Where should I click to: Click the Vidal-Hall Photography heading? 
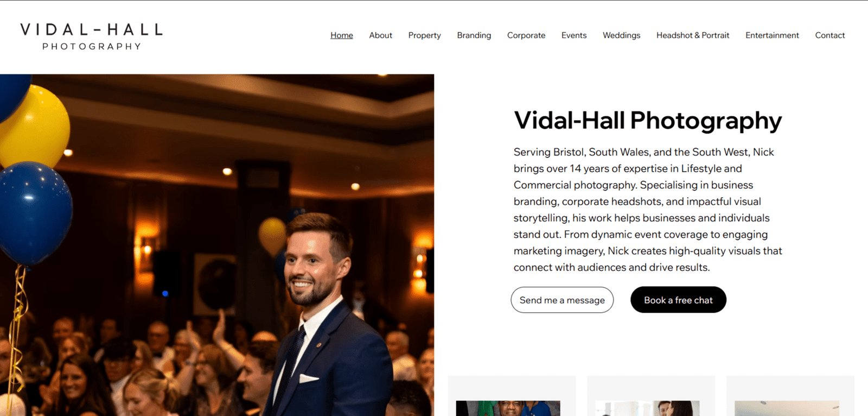click(x=648, y=121)
